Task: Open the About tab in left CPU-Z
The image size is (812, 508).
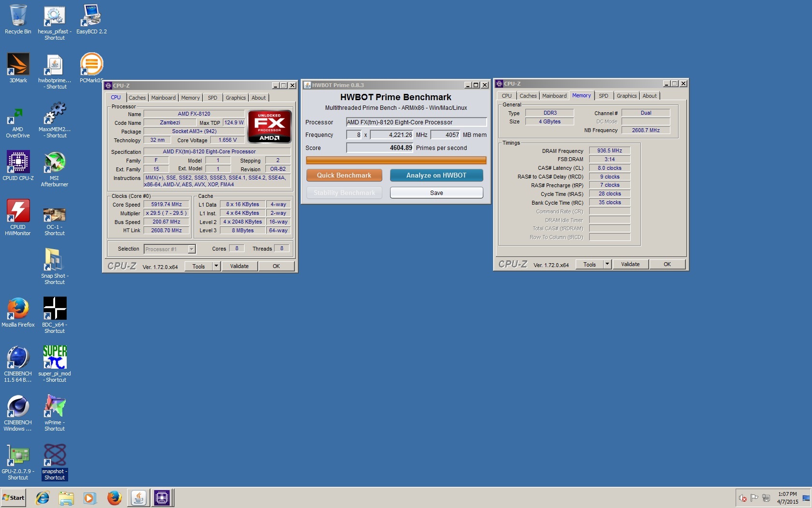Action: click(259, 98)
